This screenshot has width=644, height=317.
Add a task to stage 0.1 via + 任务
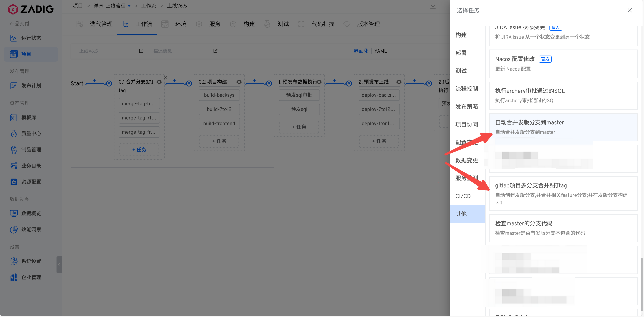[x=139, y=149]
